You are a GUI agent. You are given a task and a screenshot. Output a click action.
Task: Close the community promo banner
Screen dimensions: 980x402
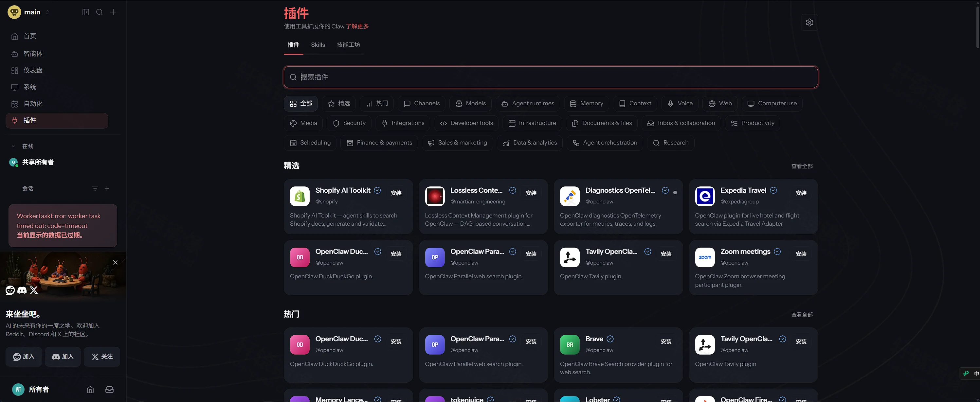point(115,262)
